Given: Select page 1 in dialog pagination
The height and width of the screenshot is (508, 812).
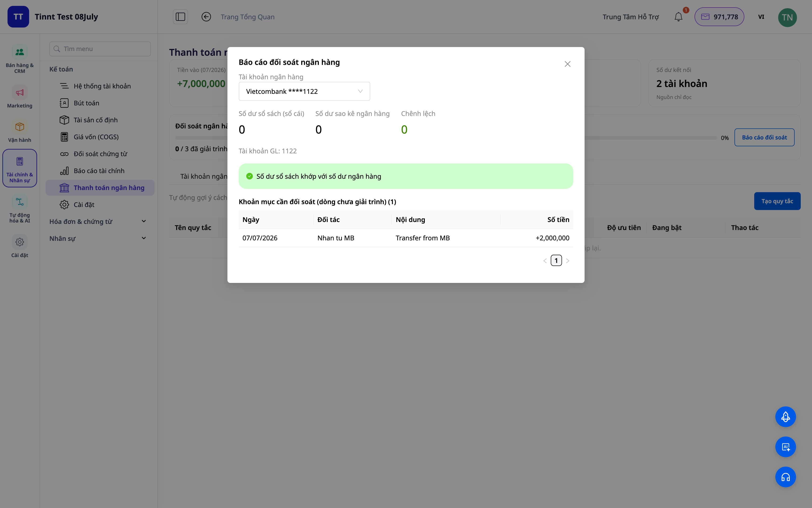Looking at the screenshot, I should click(556, 261).
